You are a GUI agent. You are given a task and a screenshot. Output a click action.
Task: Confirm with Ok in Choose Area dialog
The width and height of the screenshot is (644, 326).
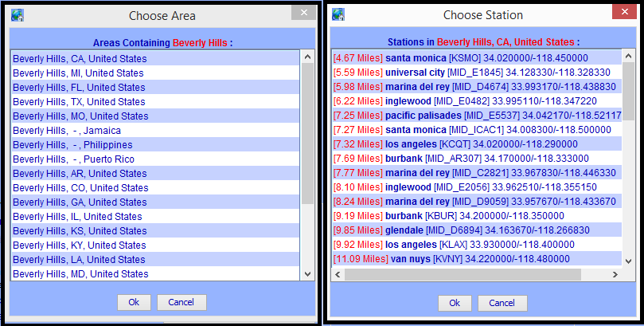(134, 302)
